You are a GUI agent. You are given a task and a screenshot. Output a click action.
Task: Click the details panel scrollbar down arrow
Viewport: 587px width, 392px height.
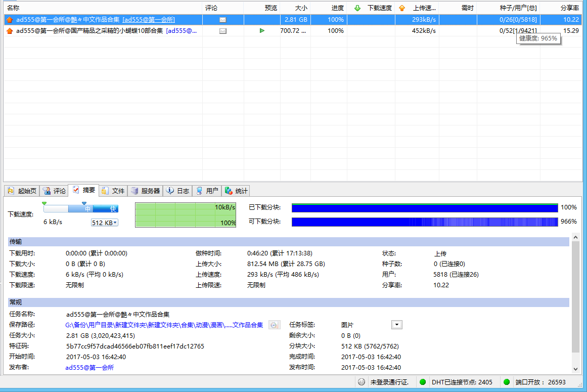point(575,370)
